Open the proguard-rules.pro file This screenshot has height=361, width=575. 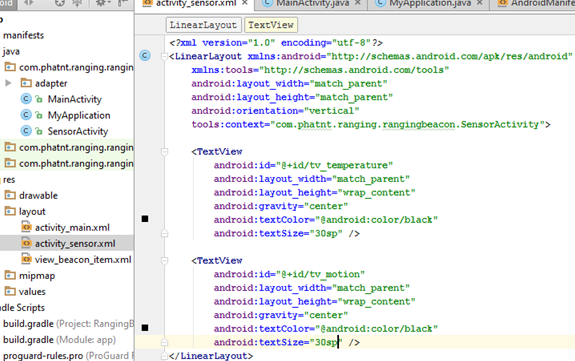pos(68,355)
